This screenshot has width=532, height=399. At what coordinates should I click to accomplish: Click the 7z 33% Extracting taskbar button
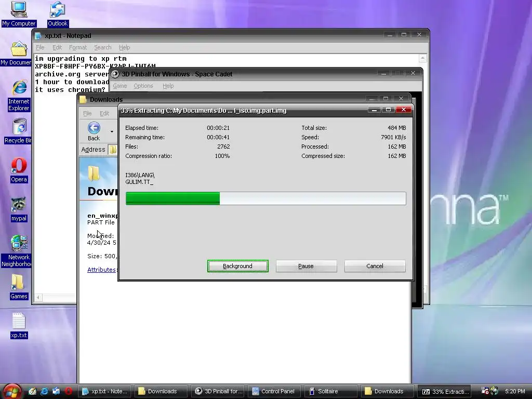444,391
